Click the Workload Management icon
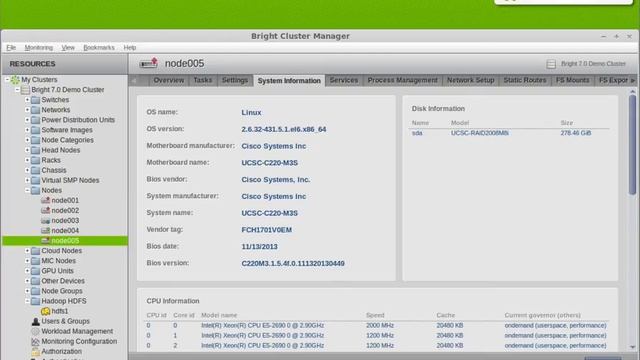This screenshot has width=640, height=360. click(36, 331)
